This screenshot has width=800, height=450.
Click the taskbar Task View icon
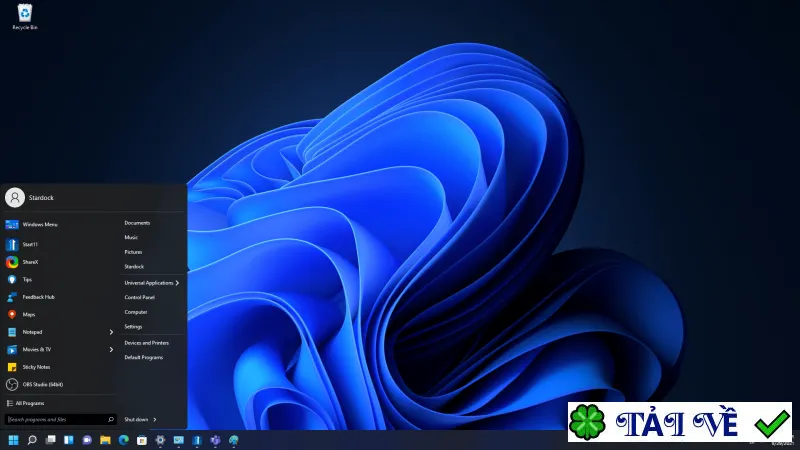tap(50, 440)
